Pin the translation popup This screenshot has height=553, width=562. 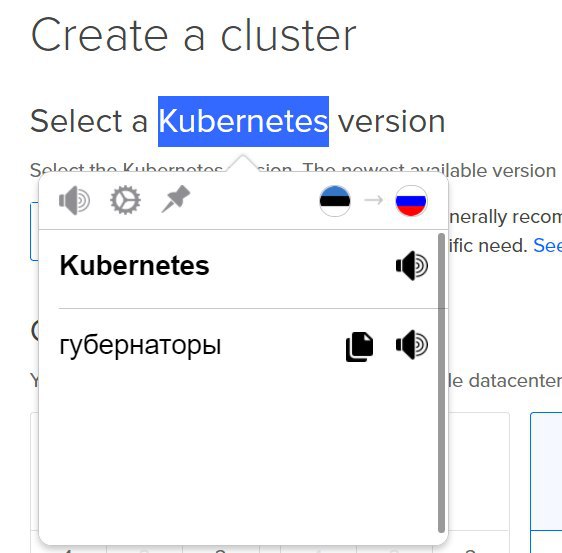(x=176, y=199)
